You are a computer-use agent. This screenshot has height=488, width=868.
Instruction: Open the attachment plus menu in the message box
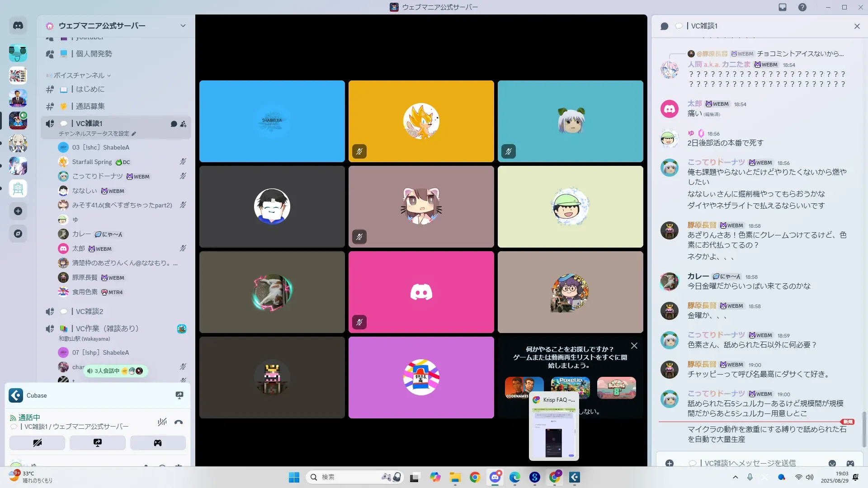[x=670, y=463]
